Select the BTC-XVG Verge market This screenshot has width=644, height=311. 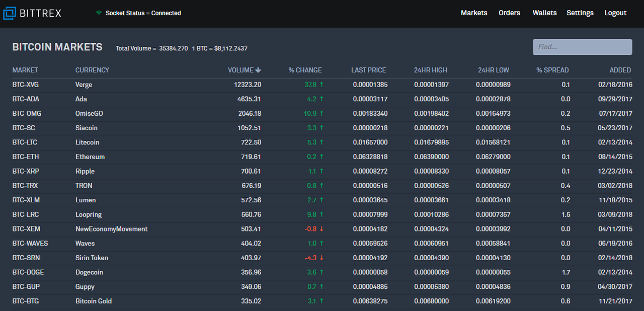click(322, 85)
